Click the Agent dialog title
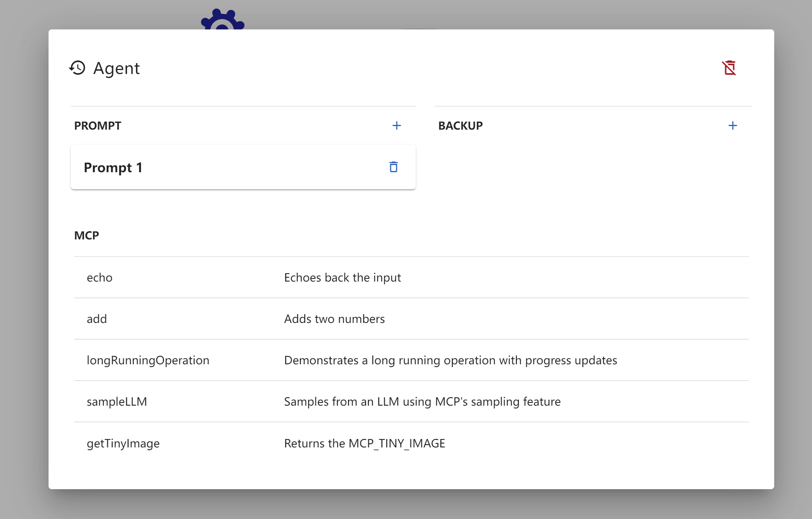The width and height of the screenshot is (812, 519). pos(116,68)
